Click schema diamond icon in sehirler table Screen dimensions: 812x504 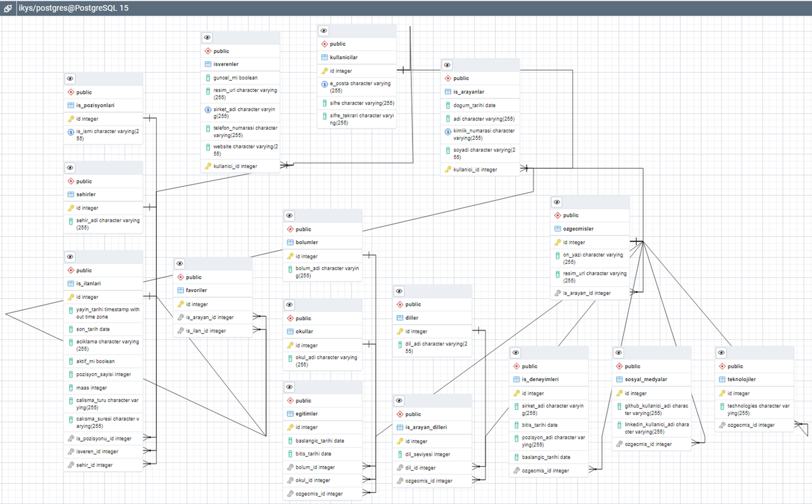click(x=71, y=182)
